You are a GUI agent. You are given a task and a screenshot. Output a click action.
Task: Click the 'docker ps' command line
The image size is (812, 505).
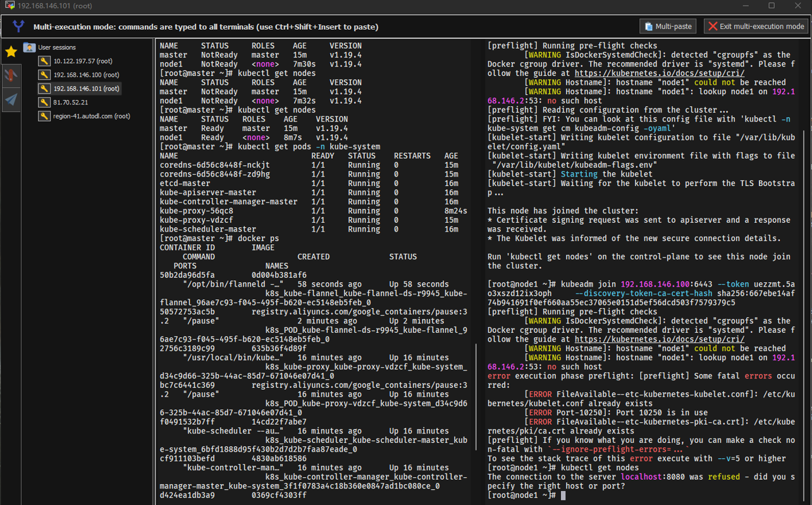pos(219,239)
